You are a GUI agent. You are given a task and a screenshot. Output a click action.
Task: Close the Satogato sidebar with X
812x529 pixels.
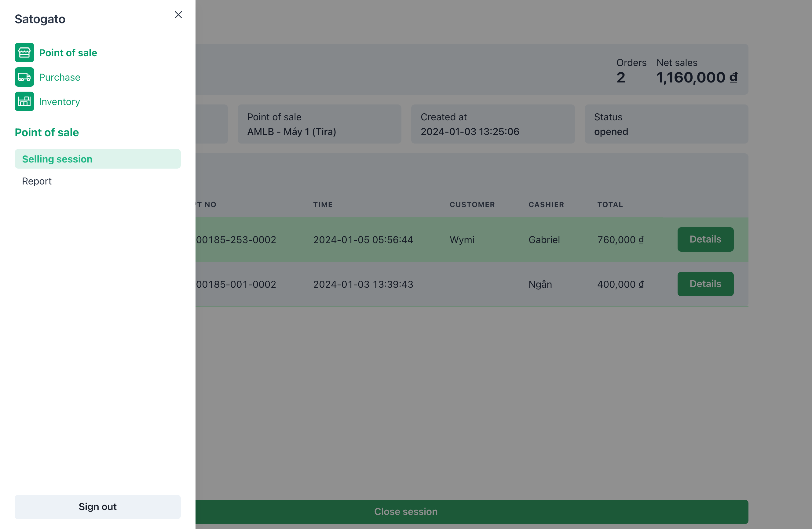pos(178,15)
